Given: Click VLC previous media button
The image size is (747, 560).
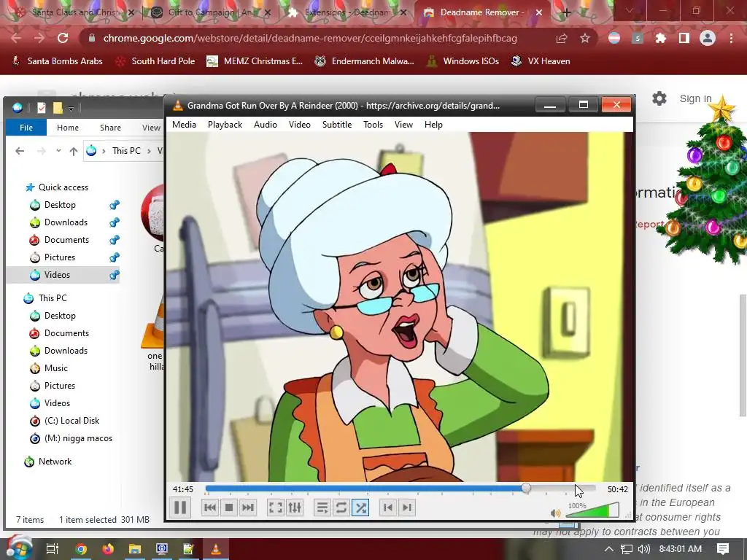Looking at the screenshot, I should pos(210,507).
